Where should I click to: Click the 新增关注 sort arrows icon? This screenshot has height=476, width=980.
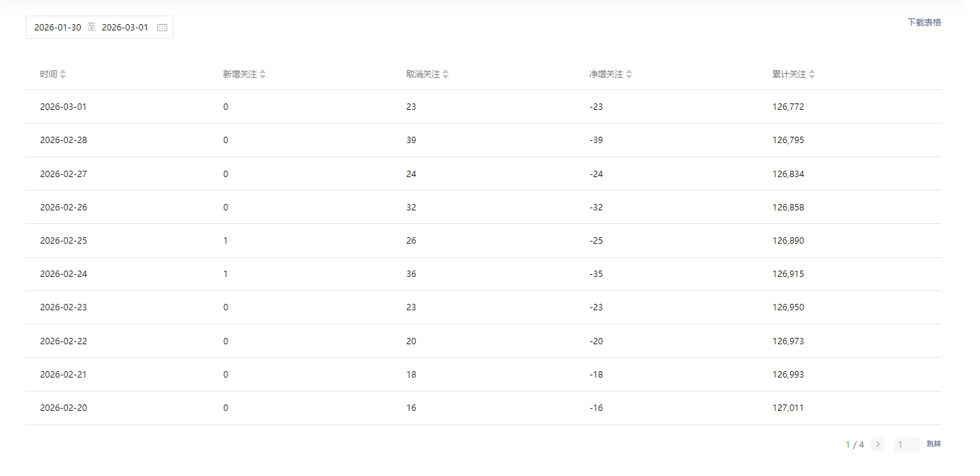(x=263, y=74)
